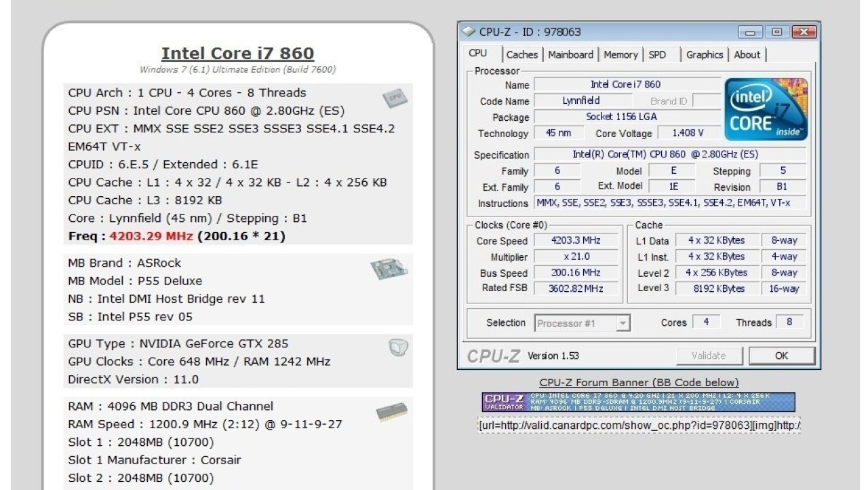Click the CPU-Z Validator forum banner image

(x=638, y=402)
